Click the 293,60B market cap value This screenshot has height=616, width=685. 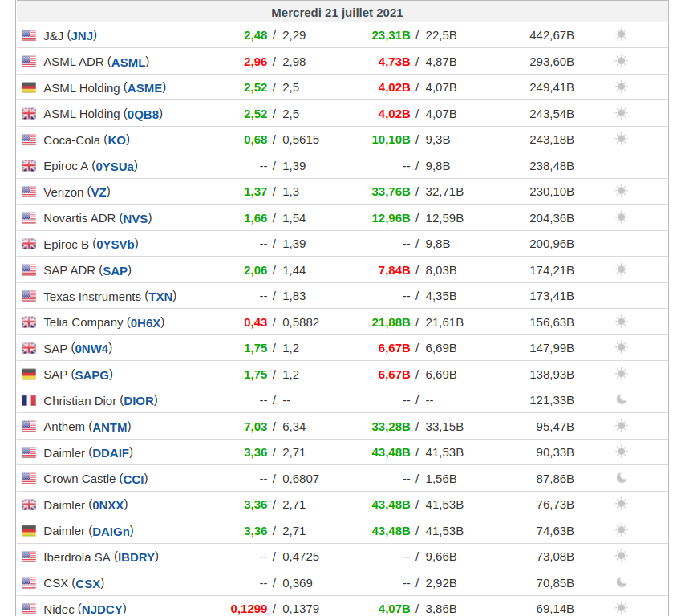(552, 62)
